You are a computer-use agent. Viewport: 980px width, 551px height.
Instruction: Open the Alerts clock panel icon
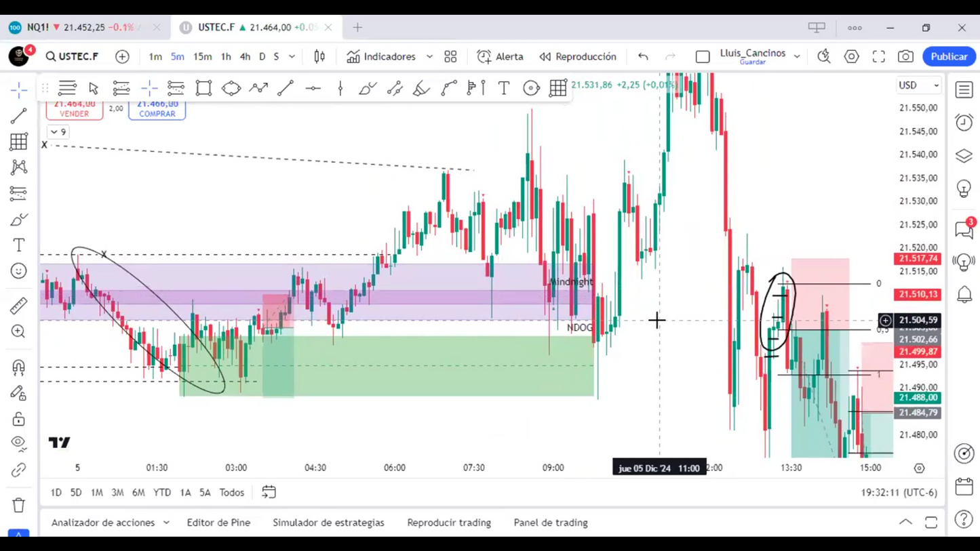pos(964,122)
